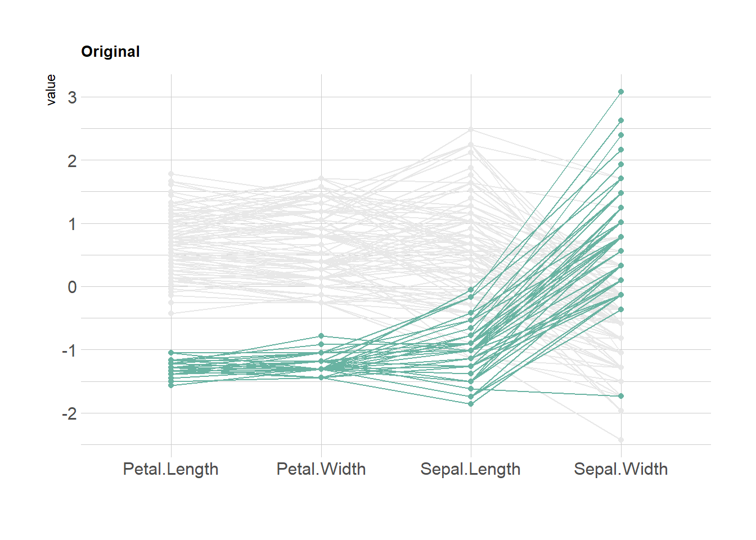The height and width of the screenshot is (540, 756).
Task: Select the y-axis tick label 0
Action: [72, 287]
